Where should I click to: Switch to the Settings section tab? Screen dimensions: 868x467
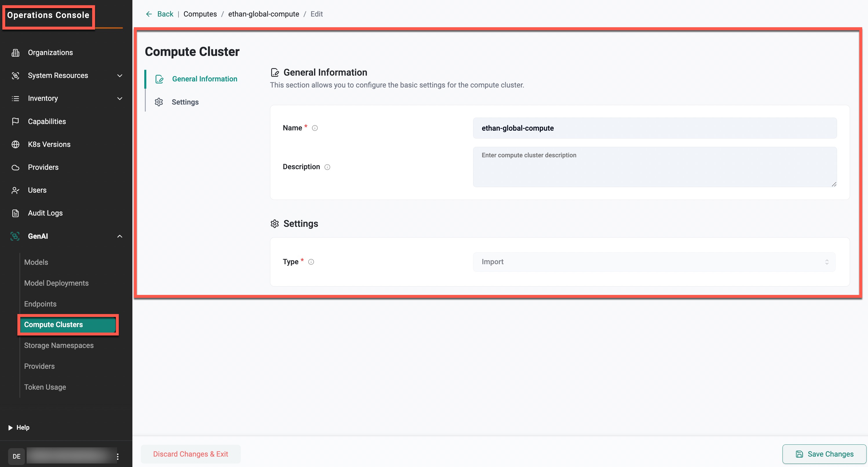click(185, 102)
